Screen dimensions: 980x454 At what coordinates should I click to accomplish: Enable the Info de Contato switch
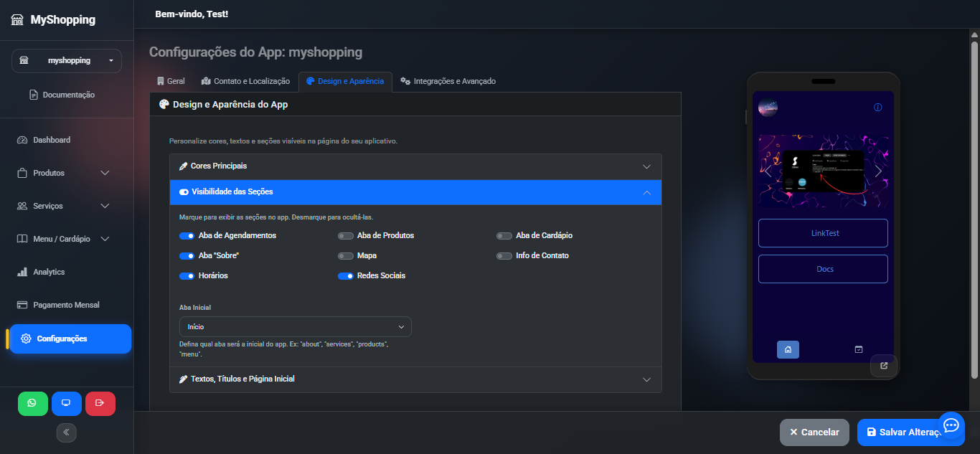point(504,255)
